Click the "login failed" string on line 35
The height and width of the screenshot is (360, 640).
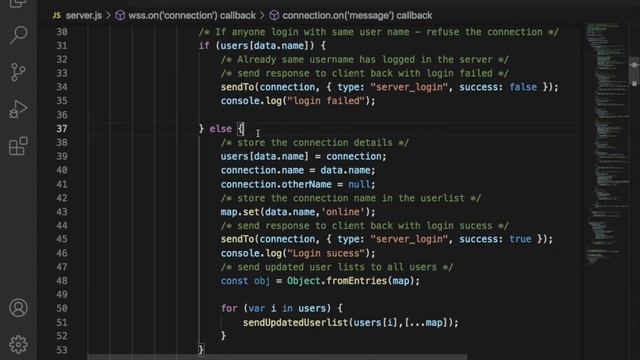click(x=326, y=101)
